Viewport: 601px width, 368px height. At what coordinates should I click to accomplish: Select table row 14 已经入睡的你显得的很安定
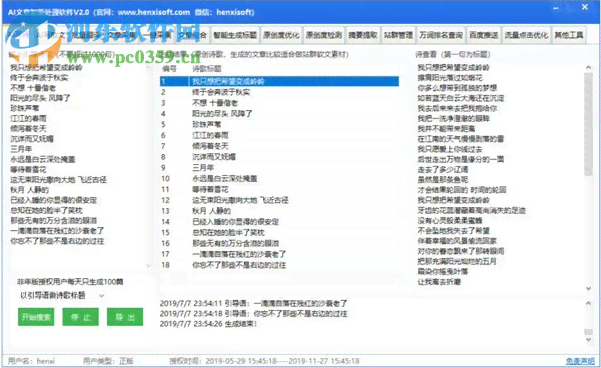pyautogui.click(x=279, y=222)
